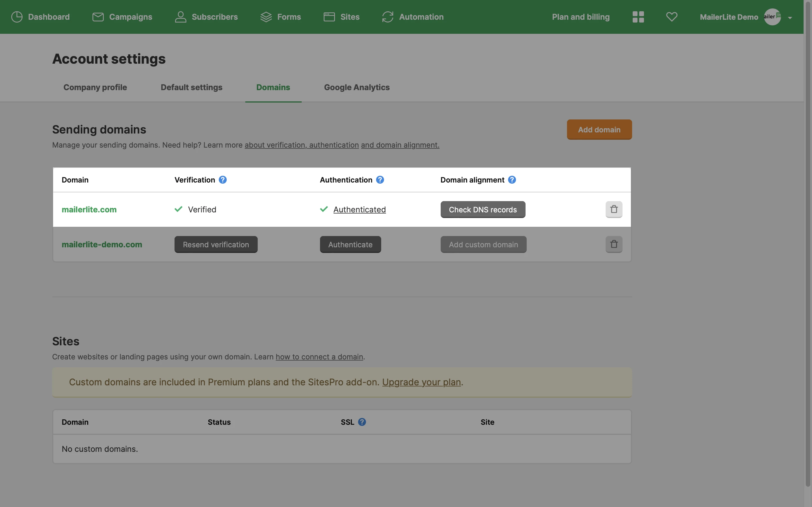Go to Default settings tab
This screenshot has height=507, width=812.
(191, 87)
